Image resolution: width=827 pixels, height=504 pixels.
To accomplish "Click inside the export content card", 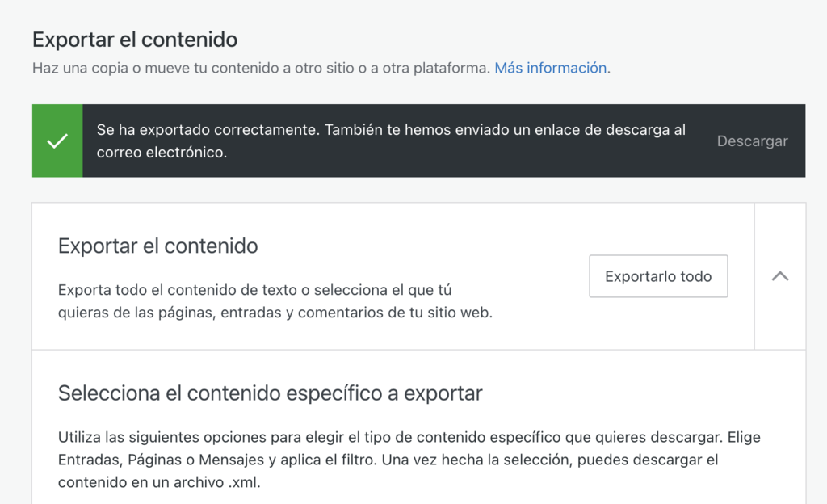I will 323,275.
